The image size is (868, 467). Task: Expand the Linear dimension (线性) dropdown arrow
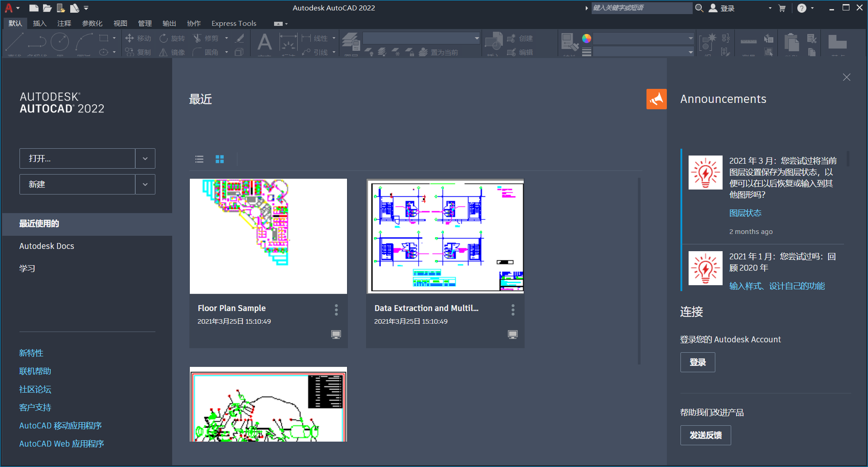coord(334,38)
